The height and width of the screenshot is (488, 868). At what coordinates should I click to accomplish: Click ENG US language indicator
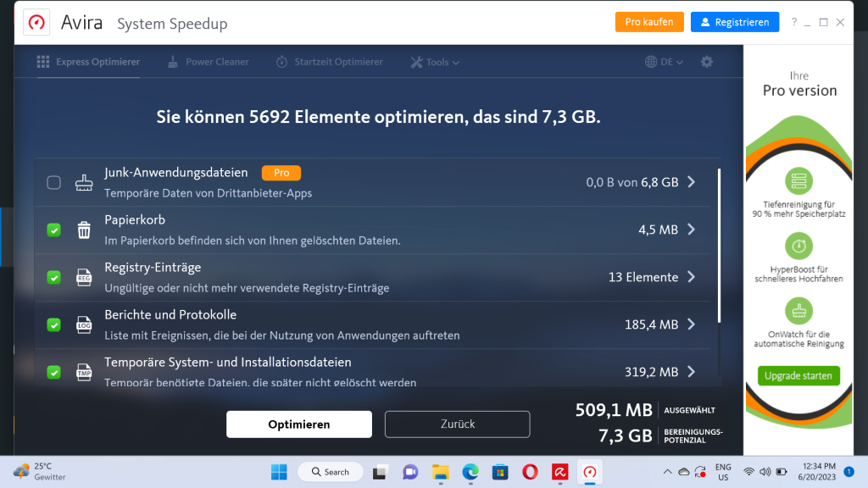(723, 472)
